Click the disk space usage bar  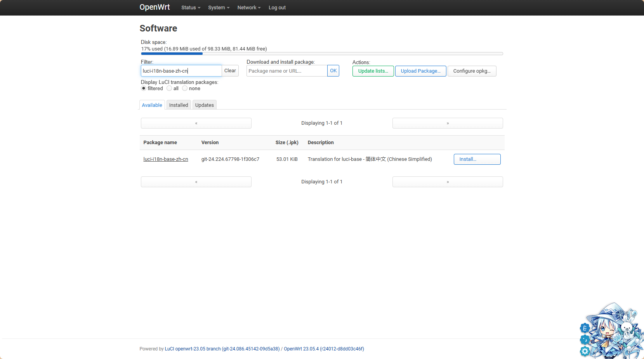click(322, 54)
